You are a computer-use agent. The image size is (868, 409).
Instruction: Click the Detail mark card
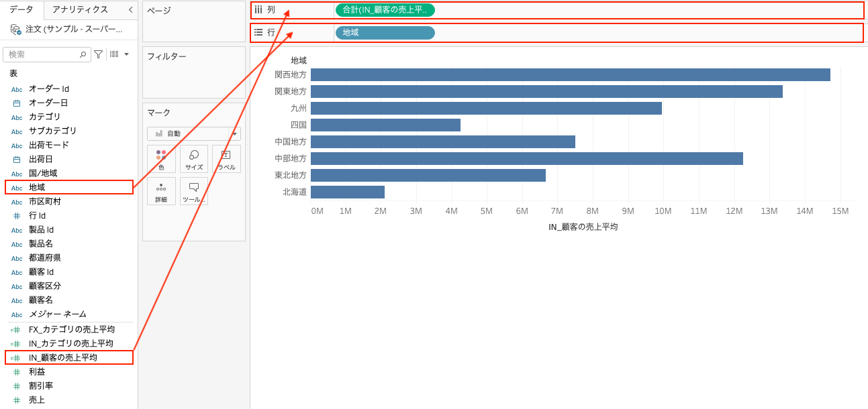pos(161,191)
